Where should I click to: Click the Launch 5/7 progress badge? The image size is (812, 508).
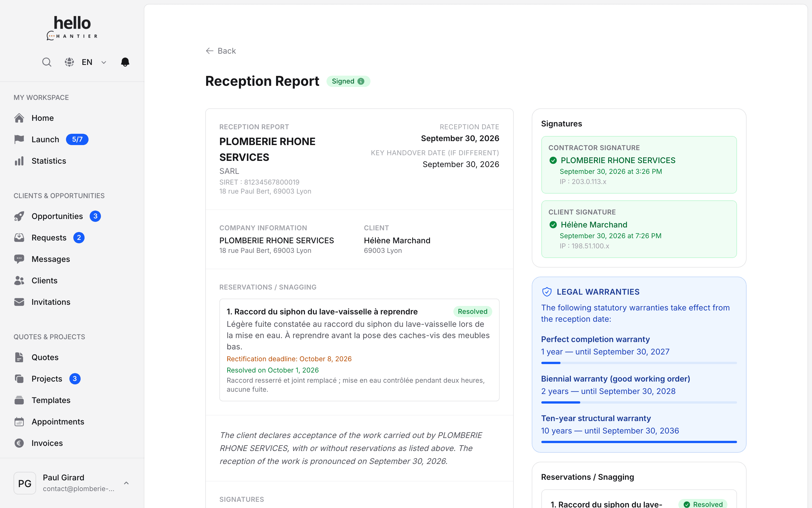pos(77,139)
